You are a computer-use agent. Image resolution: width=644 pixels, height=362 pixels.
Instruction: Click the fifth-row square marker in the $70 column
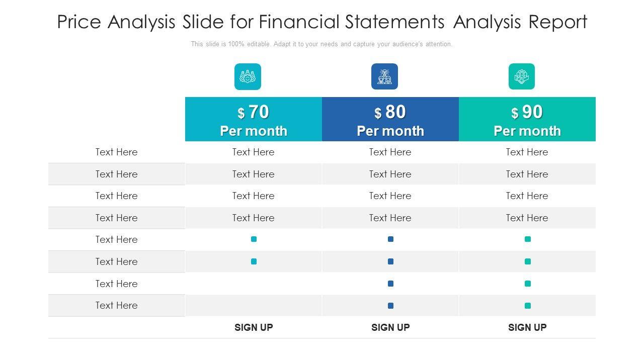click(x=254, y=239)
